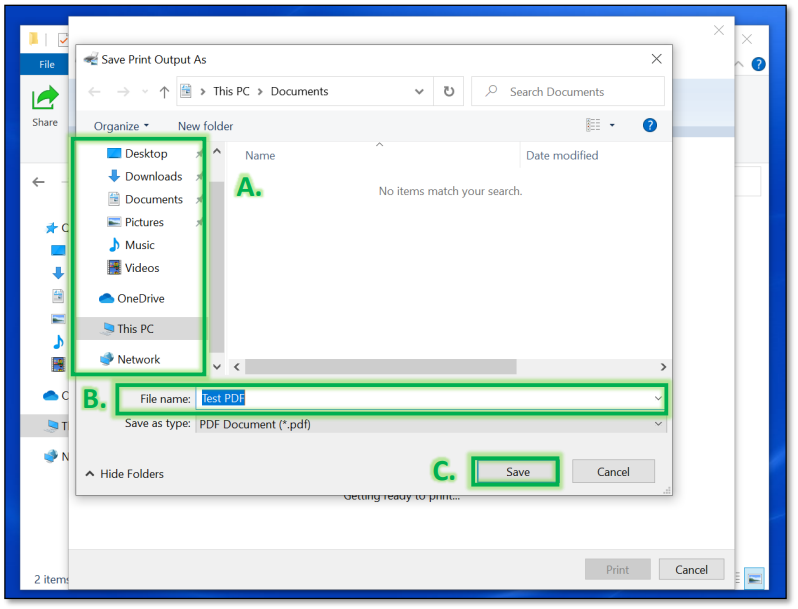Click the New folder button
Image resolution: width=798 pixels, height=609 pixels.
click(205, 126)
